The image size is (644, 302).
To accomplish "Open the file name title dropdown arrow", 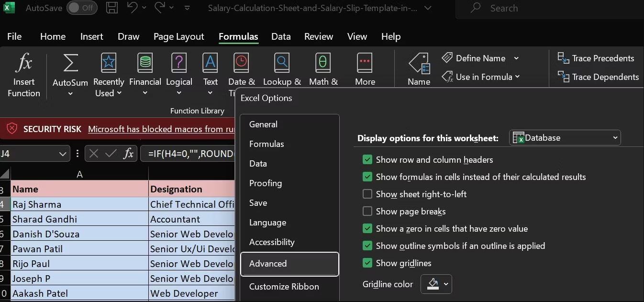I will pos(428,8).
